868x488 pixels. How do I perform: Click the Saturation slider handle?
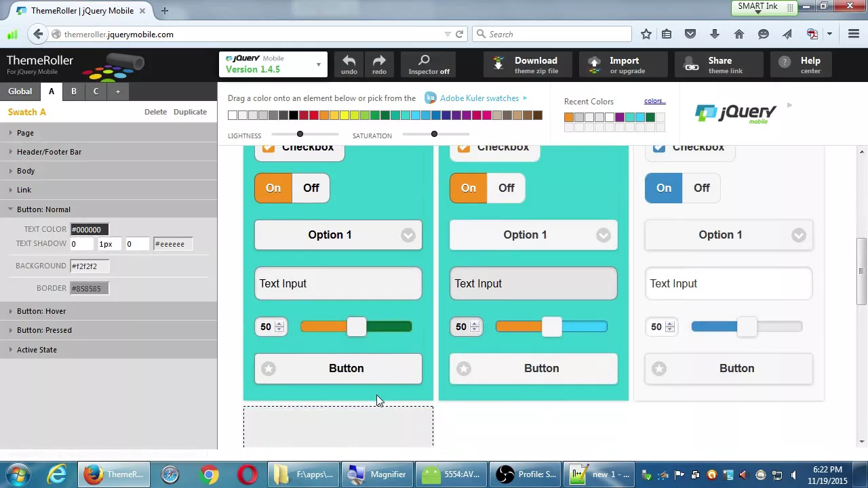click(434, 134)
